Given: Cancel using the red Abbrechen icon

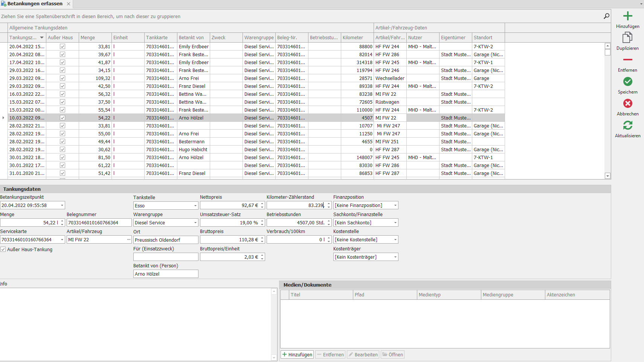Looking at the screenshot, I should tap(627, 104).
